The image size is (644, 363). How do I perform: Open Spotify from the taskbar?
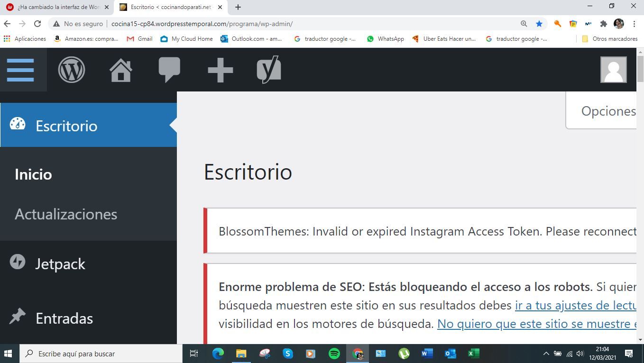click(x=334, y=354)
